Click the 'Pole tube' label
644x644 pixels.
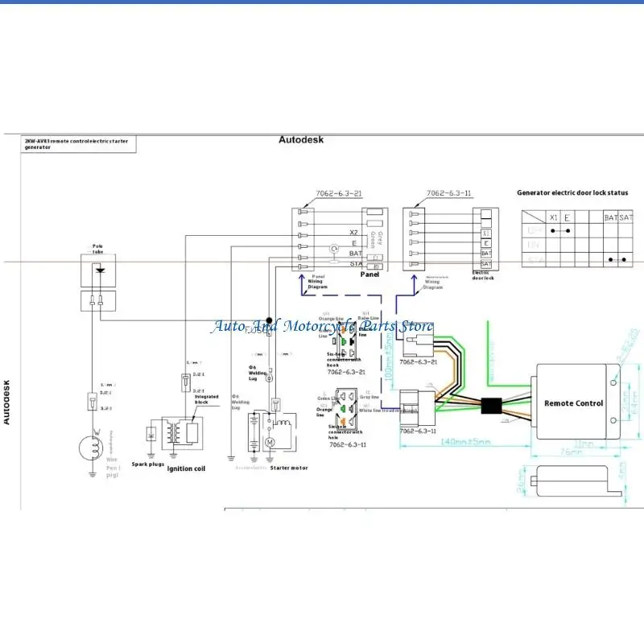97,249
